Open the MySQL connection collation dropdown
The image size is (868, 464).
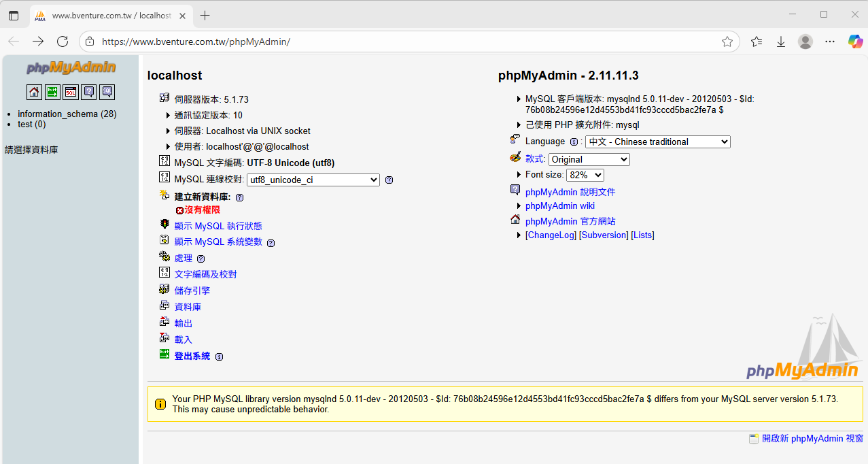[313, 180]
